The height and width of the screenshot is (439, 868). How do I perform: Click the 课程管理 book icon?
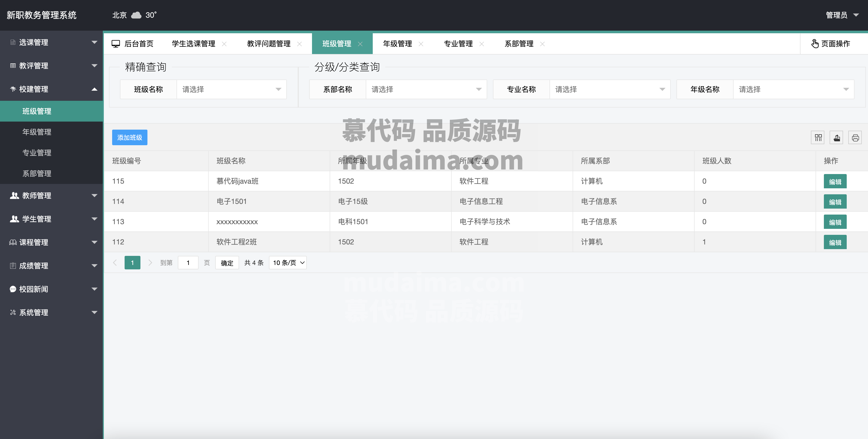coord(13,242)
